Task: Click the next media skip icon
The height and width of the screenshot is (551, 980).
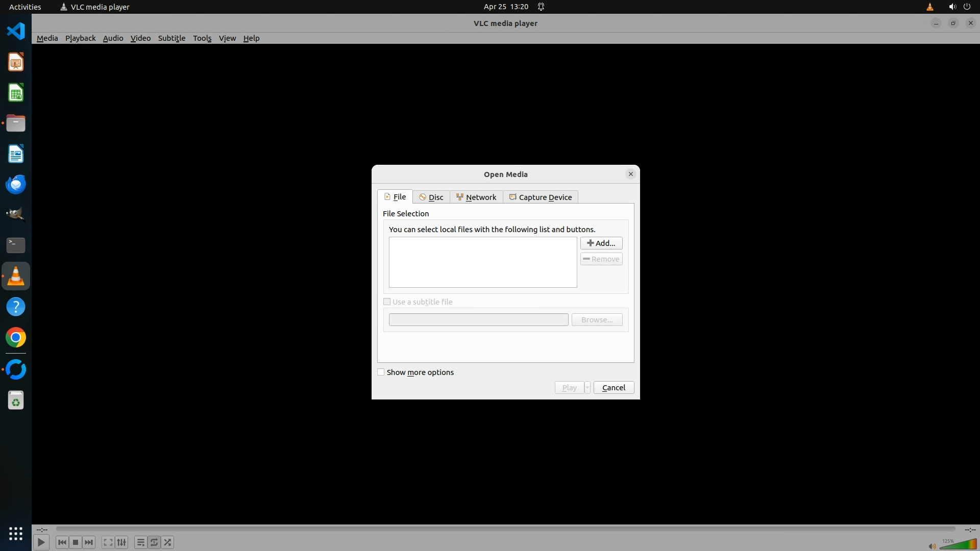Action: pos(89,542)
